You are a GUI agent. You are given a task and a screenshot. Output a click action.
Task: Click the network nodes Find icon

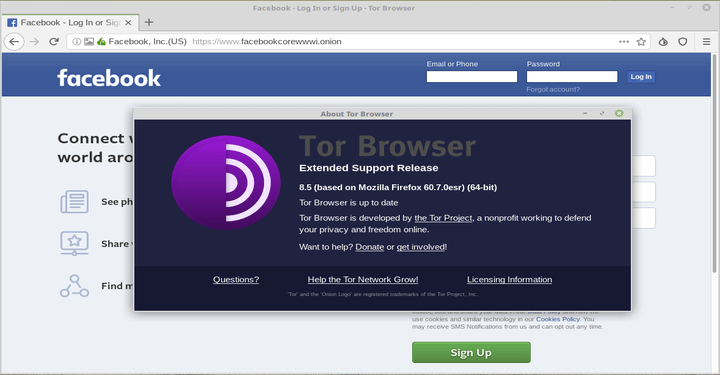[x=74, y=286]
